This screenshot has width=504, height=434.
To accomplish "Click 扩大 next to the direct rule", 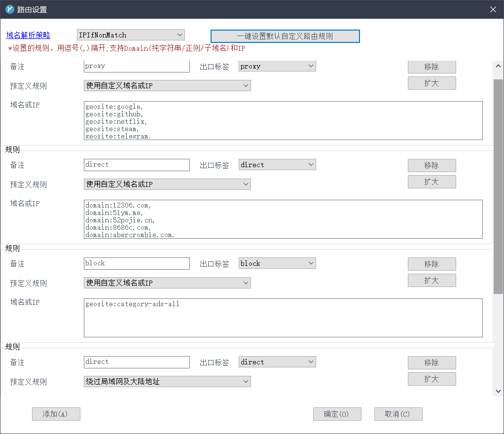I will click(432, 181).
